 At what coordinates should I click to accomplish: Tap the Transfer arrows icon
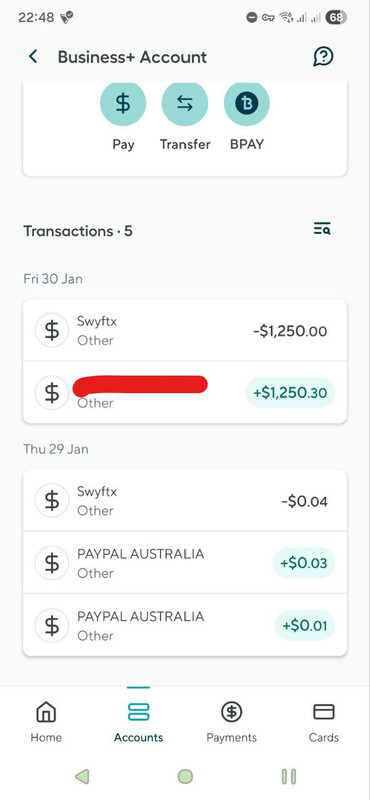[185, 104]
